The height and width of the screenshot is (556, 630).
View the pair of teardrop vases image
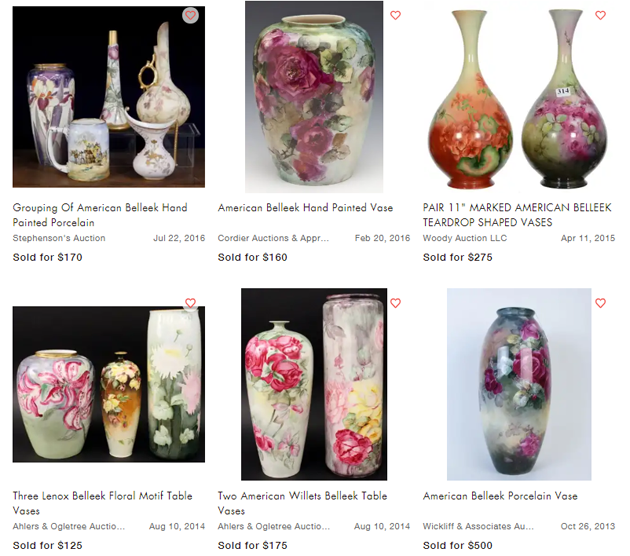point(518,98)
